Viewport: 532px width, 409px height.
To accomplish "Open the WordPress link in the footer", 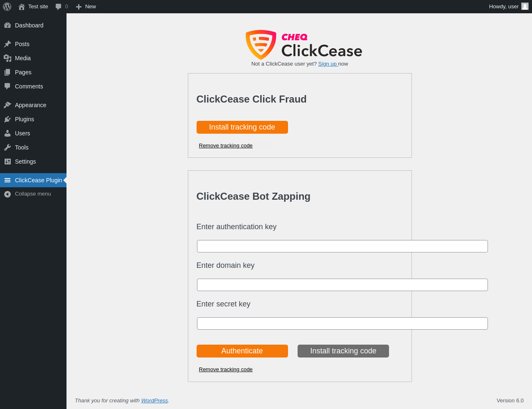I will (155, 401).
